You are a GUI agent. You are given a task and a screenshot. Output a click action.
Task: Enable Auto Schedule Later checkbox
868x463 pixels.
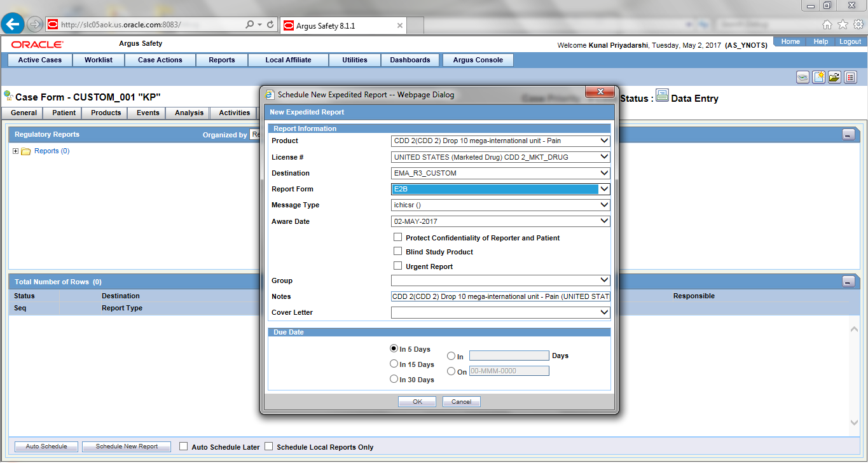click(184, 446)
